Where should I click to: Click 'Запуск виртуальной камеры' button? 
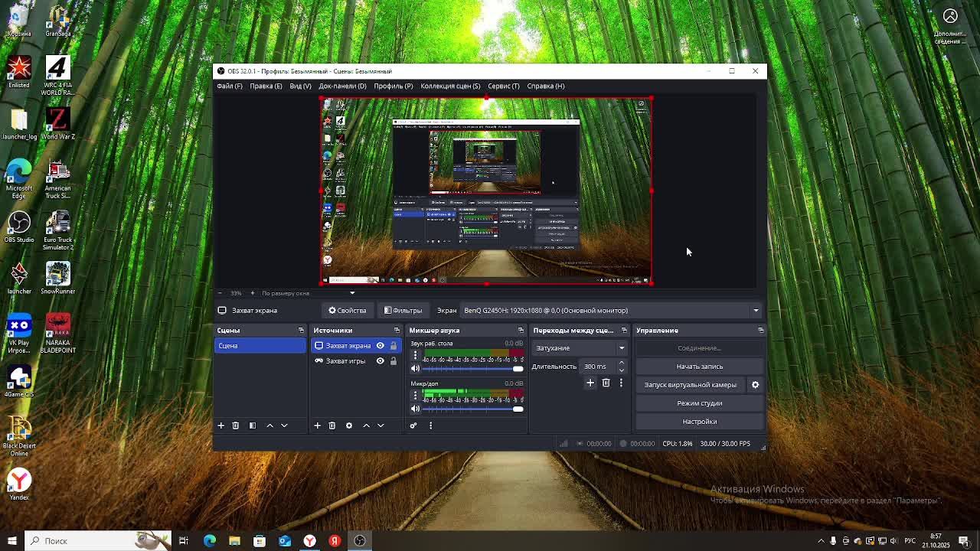click(x=690, y=385)
